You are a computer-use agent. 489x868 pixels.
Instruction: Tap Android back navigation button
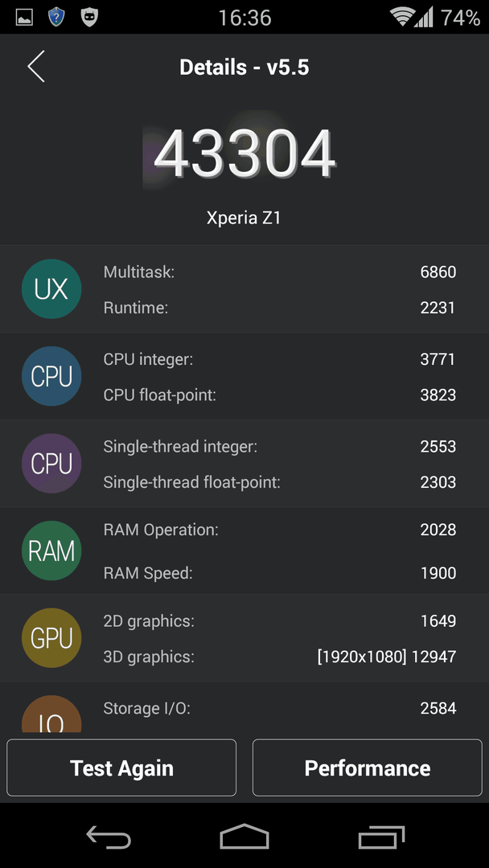[109, 837]
